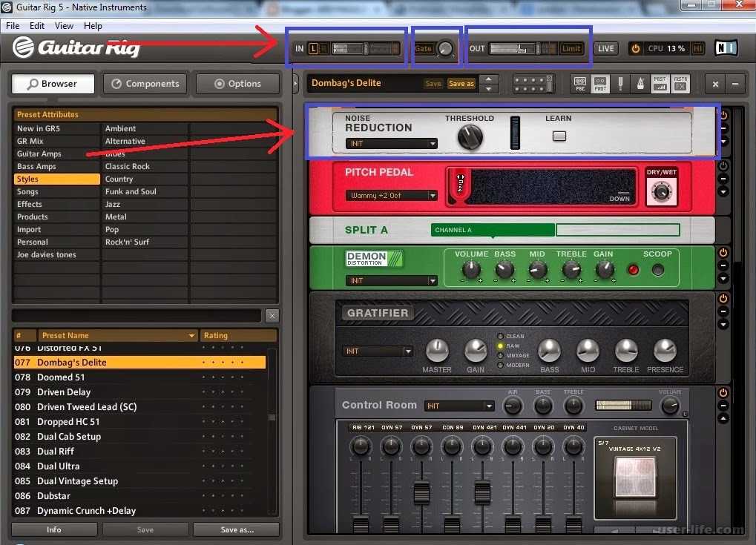Click Save as... button below preset list
This screenshot has width=756, height=545.
(237, 529)
